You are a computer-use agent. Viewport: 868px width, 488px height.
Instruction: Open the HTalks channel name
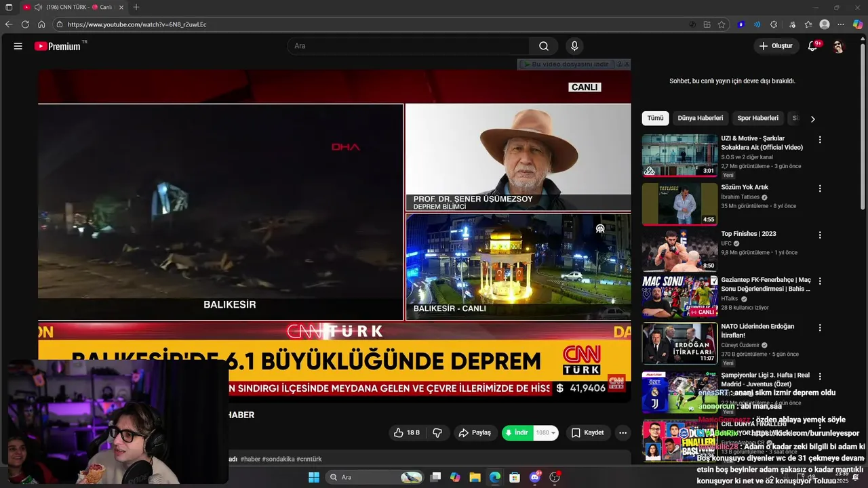tap(730, 299)
